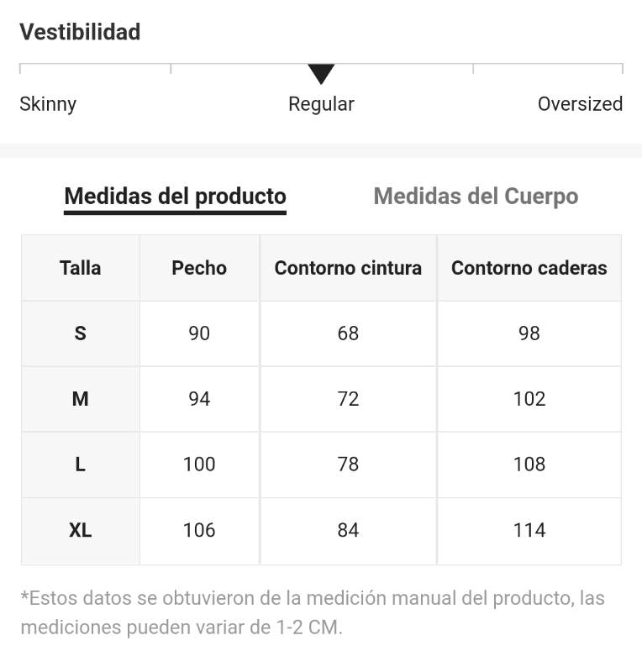642x672 pixels.
Task: Select the XL size row header
Action: tap(81, 531)
